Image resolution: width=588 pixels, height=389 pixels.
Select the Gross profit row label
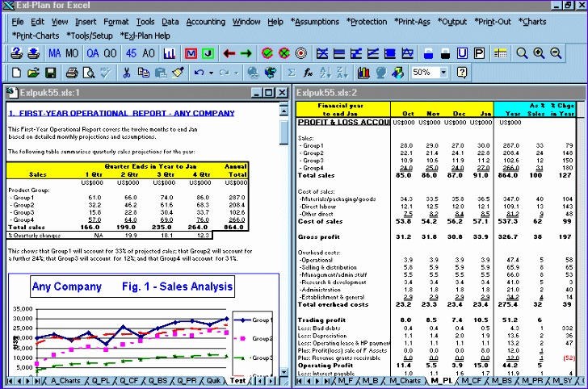coord(319,236)
